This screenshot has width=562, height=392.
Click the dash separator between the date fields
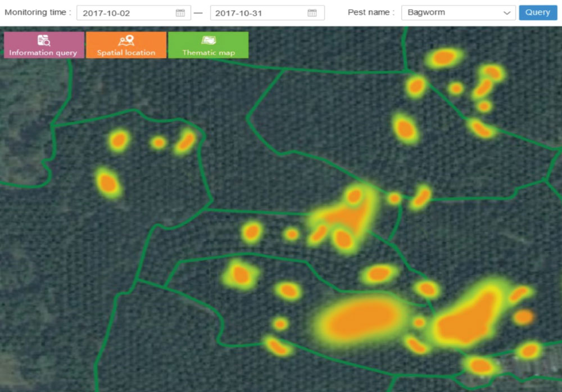[x=198, y=13]
